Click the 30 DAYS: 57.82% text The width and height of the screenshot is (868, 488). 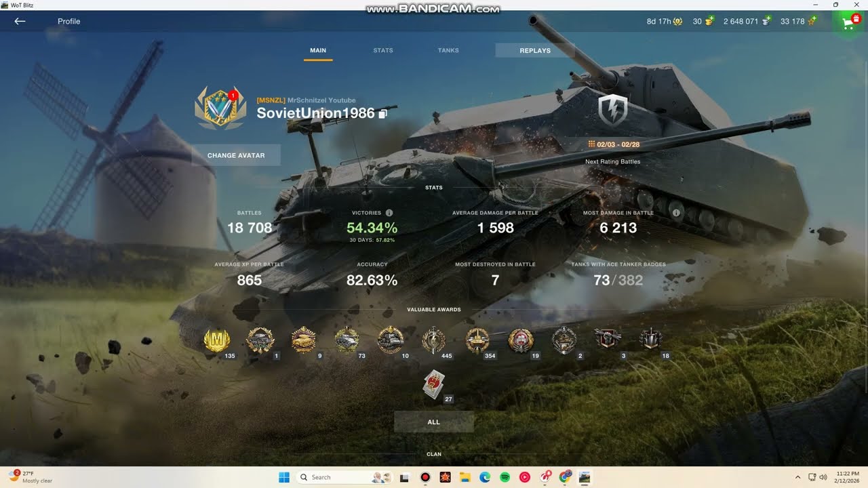coord(372,240)
